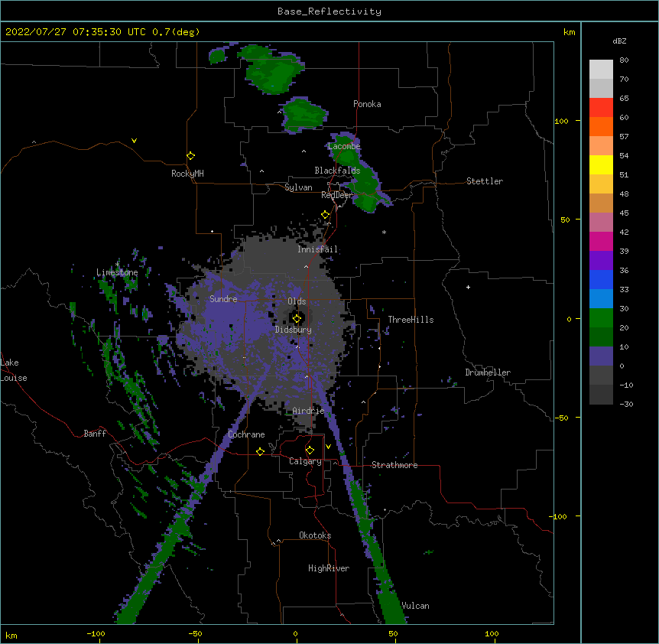The image size is (659, 644).
Task: Click the Banff label
Action: pyautogui.click(x=95, y=434)
